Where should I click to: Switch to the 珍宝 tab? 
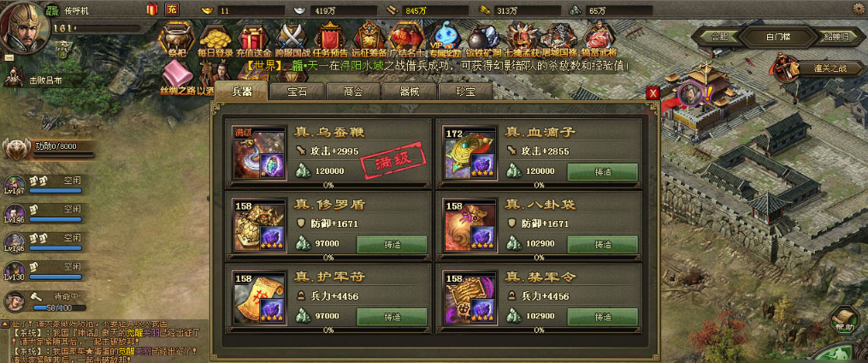(465, 92)
